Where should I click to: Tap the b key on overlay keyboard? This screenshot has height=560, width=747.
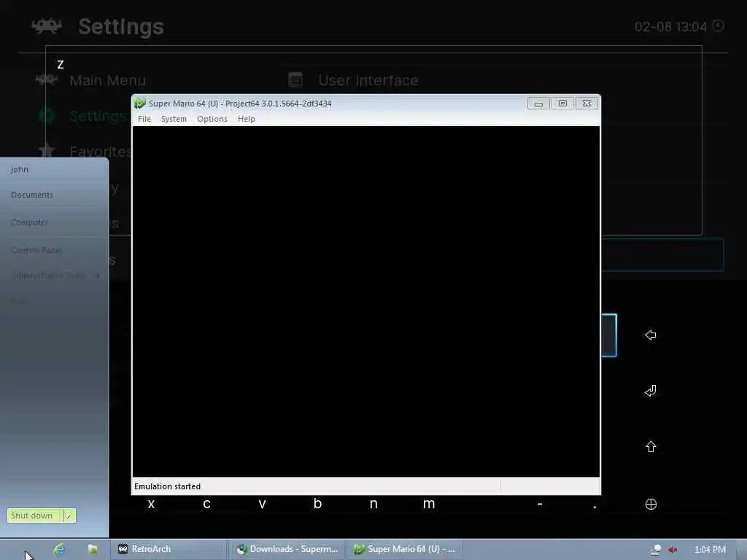point(317,503)
